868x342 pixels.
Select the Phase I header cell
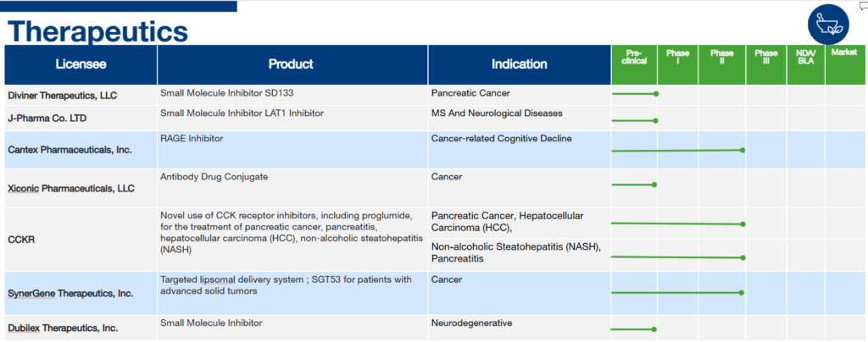tap(677, 64)
